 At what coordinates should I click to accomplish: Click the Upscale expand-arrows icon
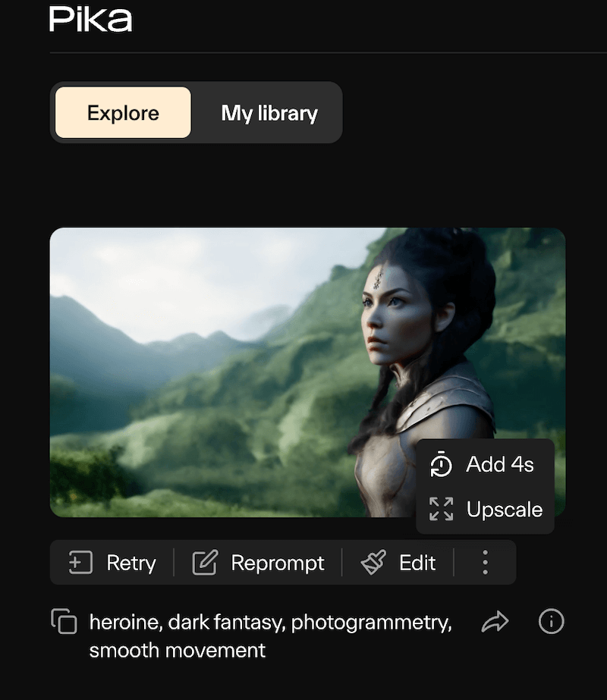(441, 509)
